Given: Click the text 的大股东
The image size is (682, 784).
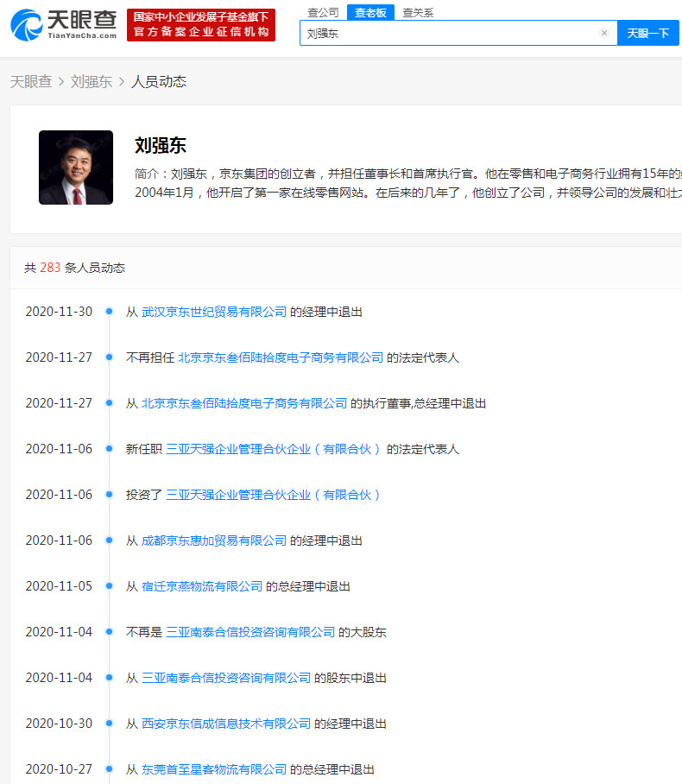Looking at the screenshot, I should tap(362, 632).
